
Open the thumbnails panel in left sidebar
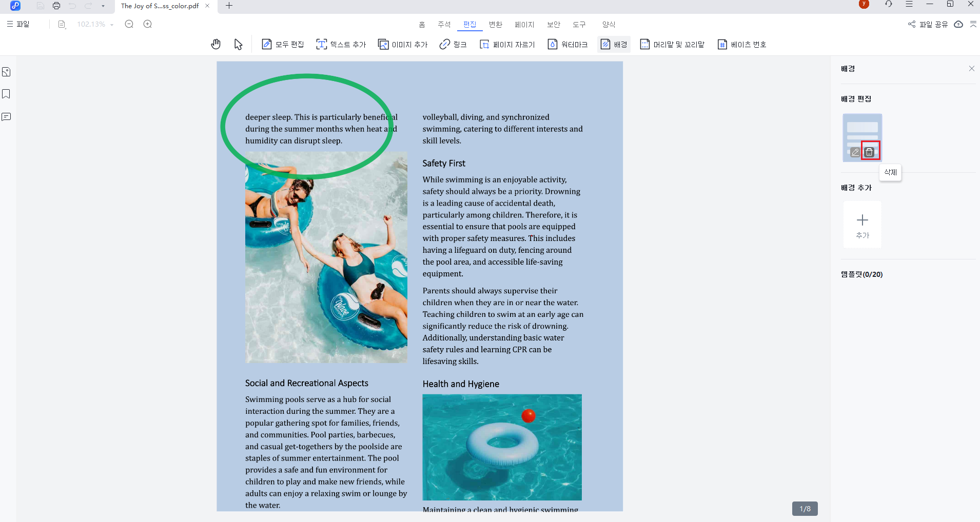pyautogui.click(x=7, y=72)
